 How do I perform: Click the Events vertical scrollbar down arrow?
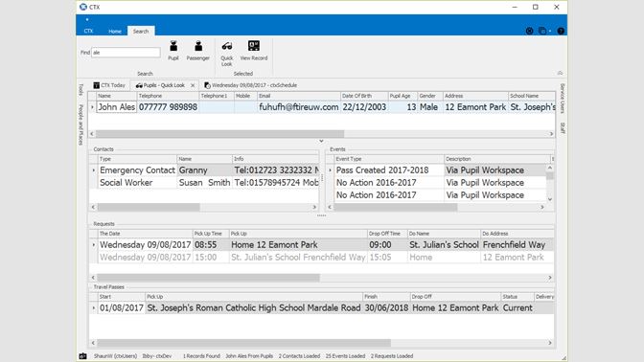[x=550, y=199]
